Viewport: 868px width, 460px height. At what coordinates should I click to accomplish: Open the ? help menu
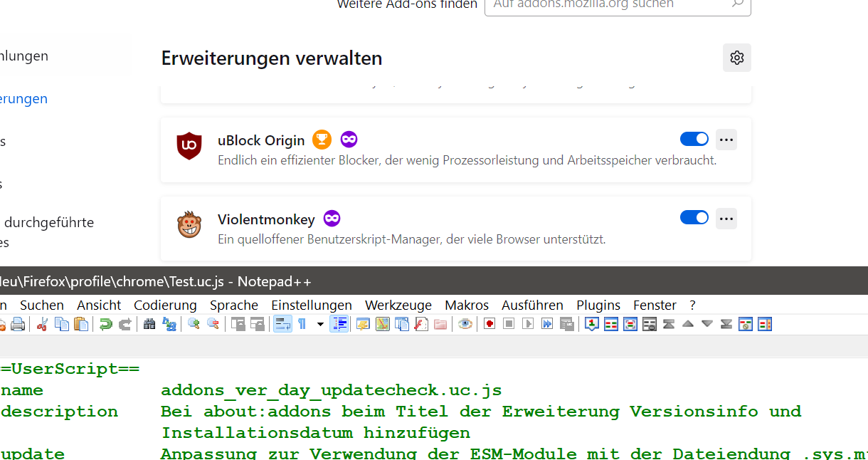(692, 305)
